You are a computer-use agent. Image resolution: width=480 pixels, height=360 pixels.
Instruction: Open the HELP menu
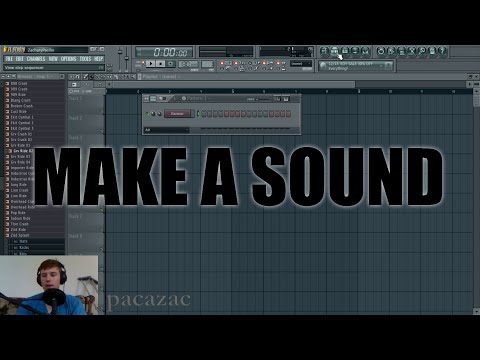click(99, 59)
